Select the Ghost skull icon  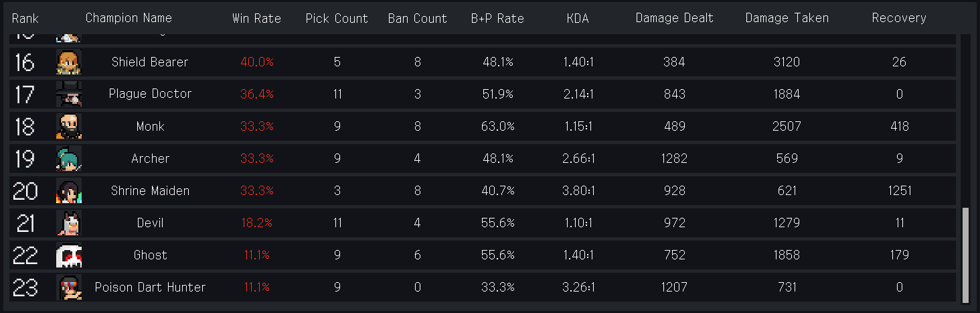tap(69, 255)
